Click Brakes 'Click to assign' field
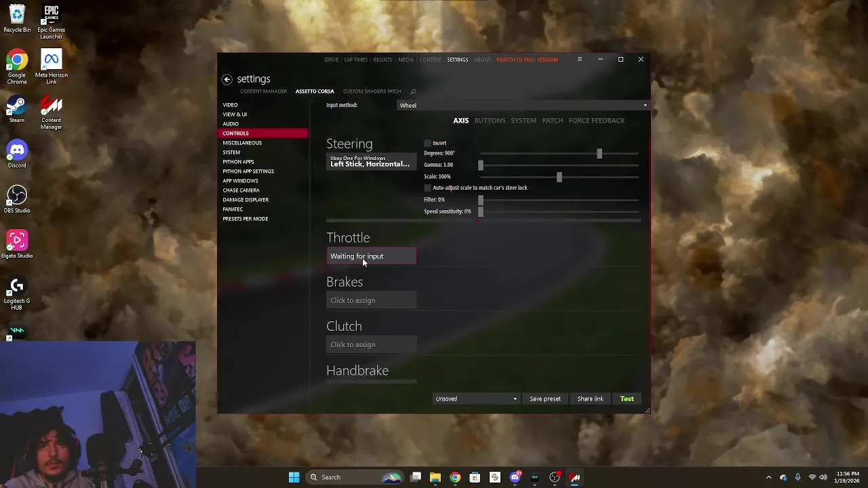The image size is (868, 488). [x=372, y=300]
